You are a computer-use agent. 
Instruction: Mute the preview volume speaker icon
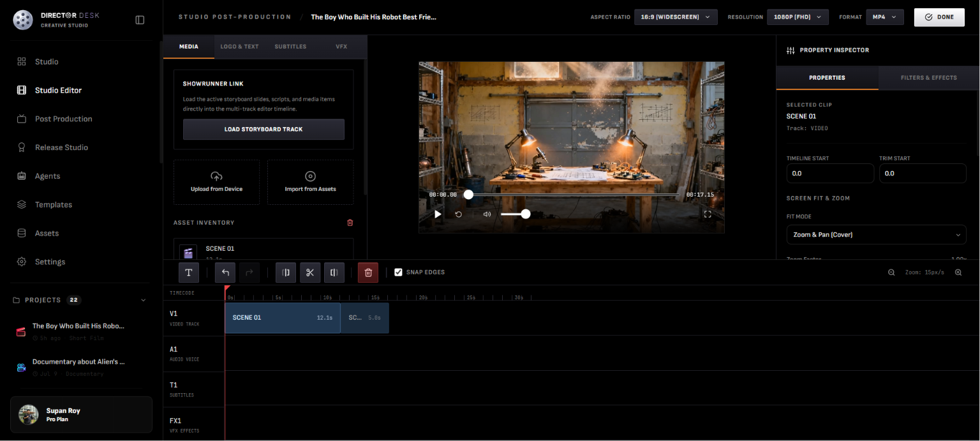point(487,214)
